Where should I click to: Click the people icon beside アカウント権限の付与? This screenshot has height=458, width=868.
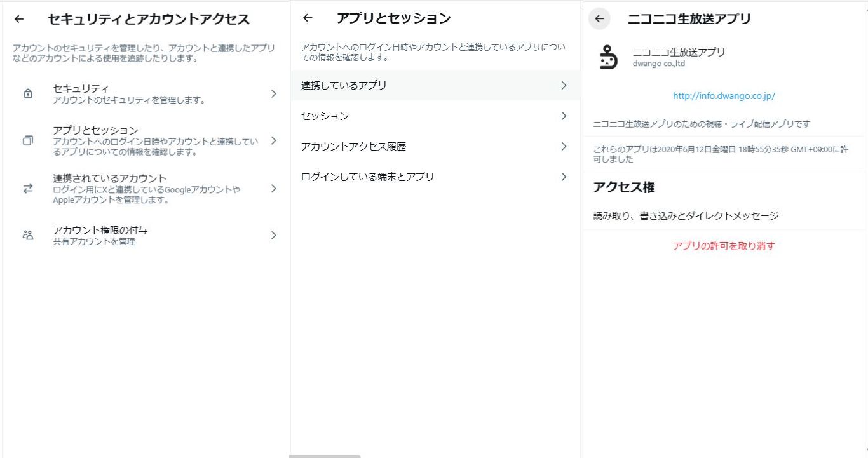click(27, 235)
